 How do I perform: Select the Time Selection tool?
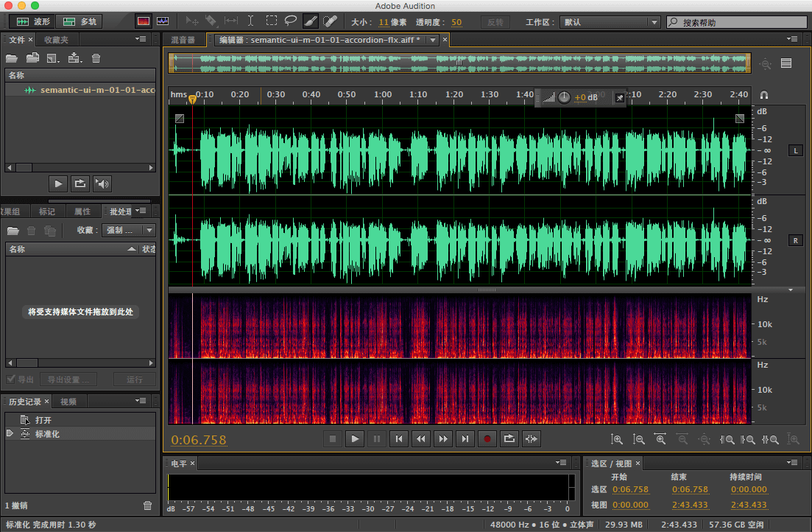click(250, 21)
